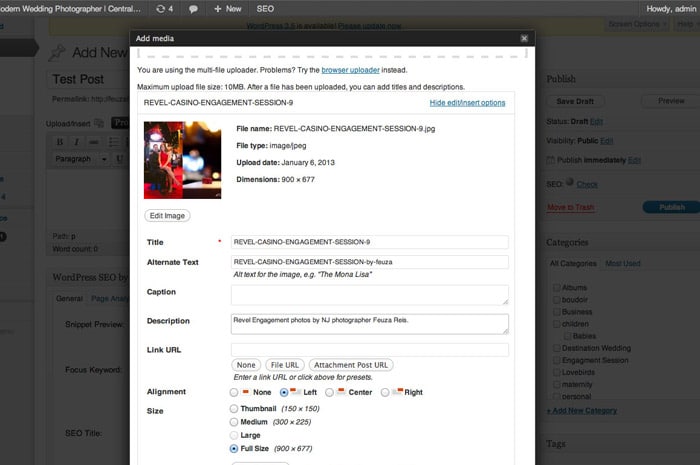The height and width of the screenshot is (465, 700).
Task: Check the Business category checkbox
Action: point(557,312)
